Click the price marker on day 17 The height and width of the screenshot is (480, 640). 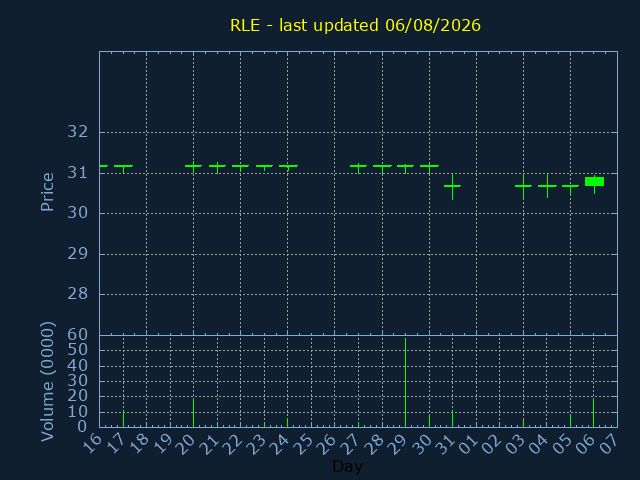[x=123, y=167]
